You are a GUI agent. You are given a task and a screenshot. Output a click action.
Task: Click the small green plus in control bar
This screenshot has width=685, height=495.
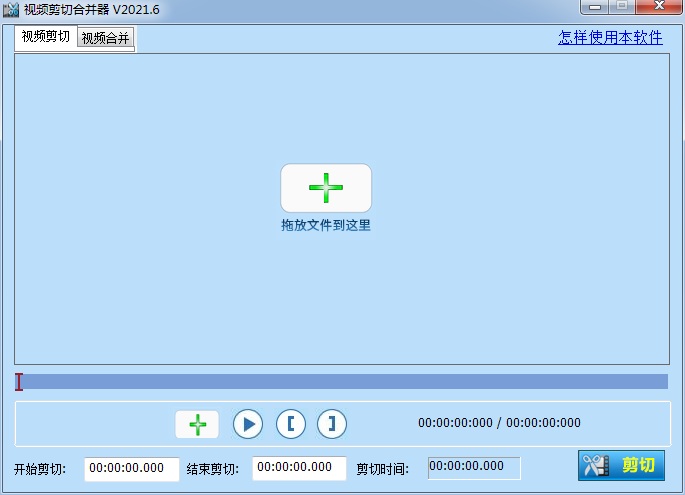(197, 424)
